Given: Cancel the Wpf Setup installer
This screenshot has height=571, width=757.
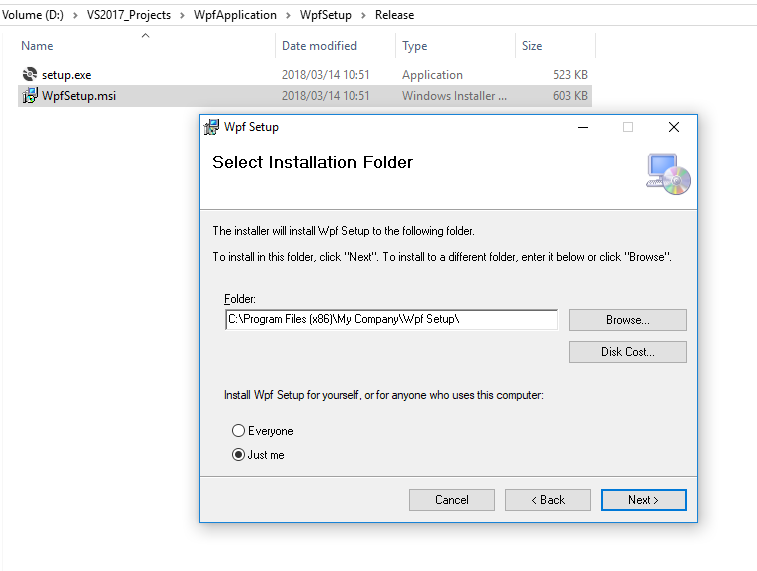Looking at the screenshot, I should 451,500.
